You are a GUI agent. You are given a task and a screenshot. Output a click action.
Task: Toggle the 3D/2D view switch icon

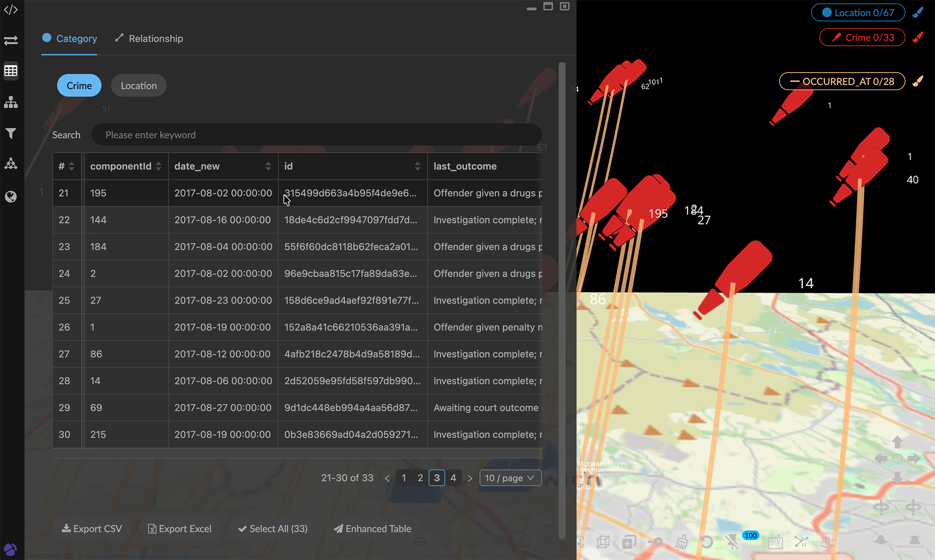827,541
